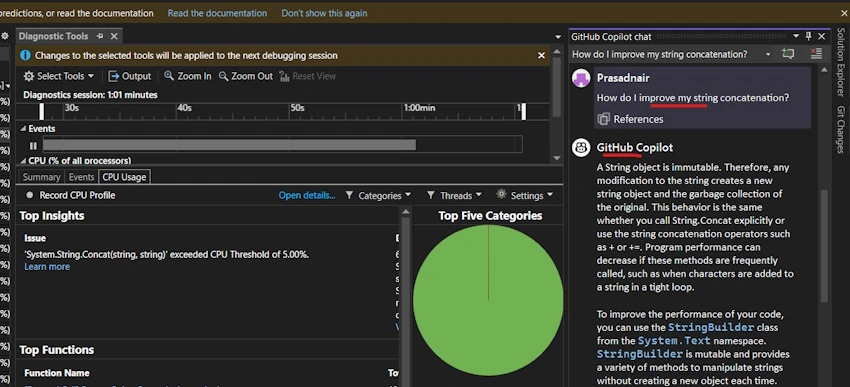Pin the Diagnostic Tools window tab
Screen dimensions: 850x387
[x=100, y=36]
